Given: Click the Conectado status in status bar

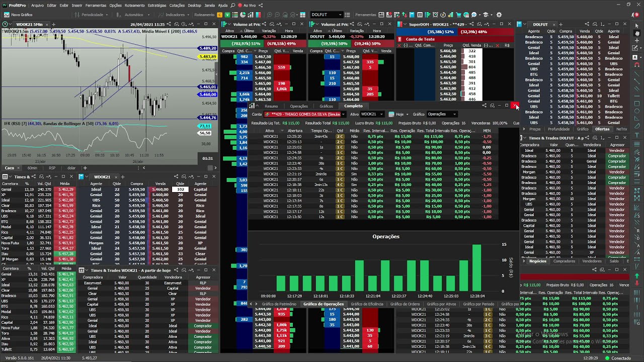Looking at the screenshot, I should 621,358.
